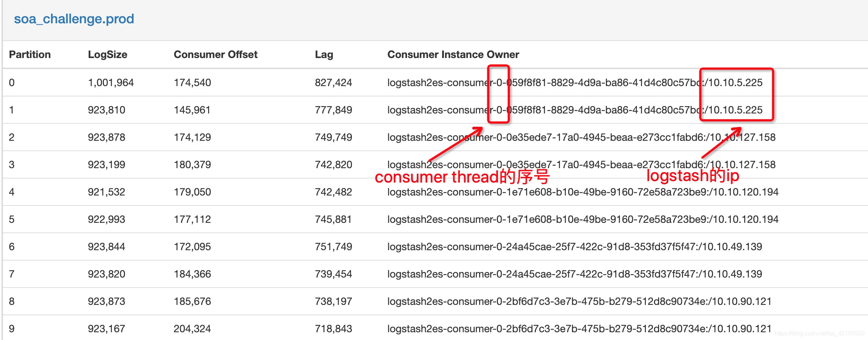Select consumer offset 172,095

pos(192,246)
